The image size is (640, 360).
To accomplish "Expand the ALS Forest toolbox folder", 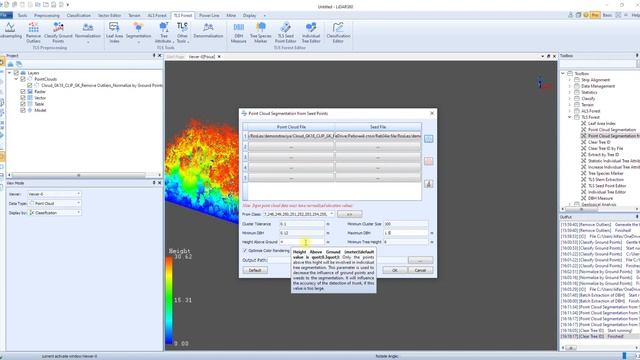I will (570, 111).
